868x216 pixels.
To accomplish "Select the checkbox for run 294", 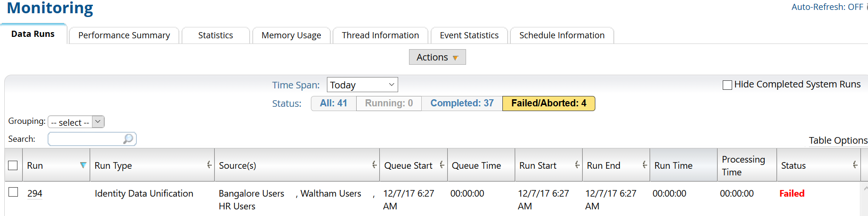I will coord(13,192).
